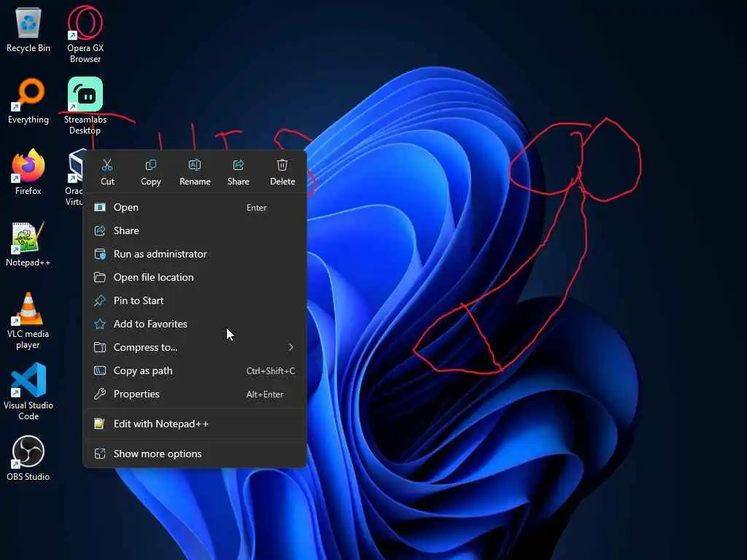The width and height of the screenshot is (747, 560).
Task: Choose Add to Favorites
Action: tap(195, 324)
